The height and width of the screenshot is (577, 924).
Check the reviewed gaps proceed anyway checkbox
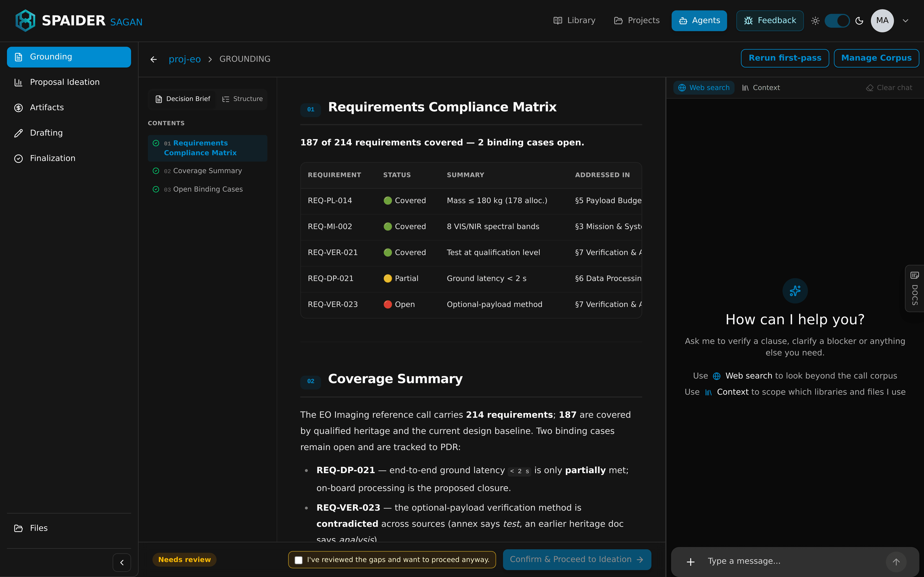299,560
